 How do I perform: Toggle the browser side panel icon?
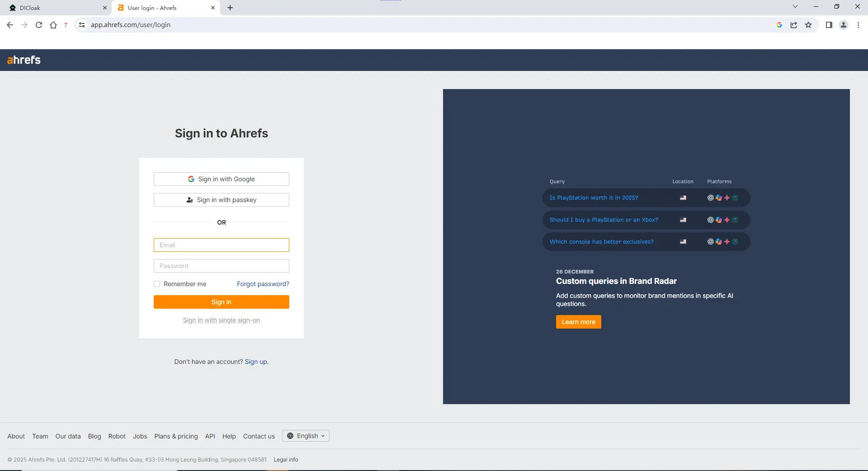tap(829, 25)
